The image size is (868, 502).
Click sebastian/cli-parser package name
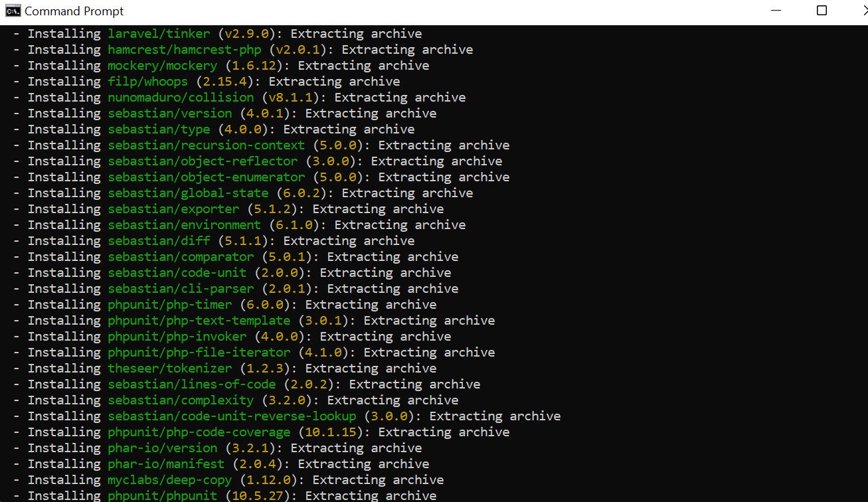(181, 288)
